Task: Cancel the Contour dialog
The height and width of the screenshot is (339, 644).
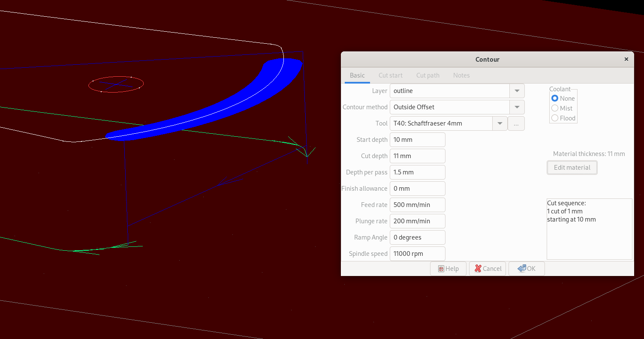Action: coord(487,269)
